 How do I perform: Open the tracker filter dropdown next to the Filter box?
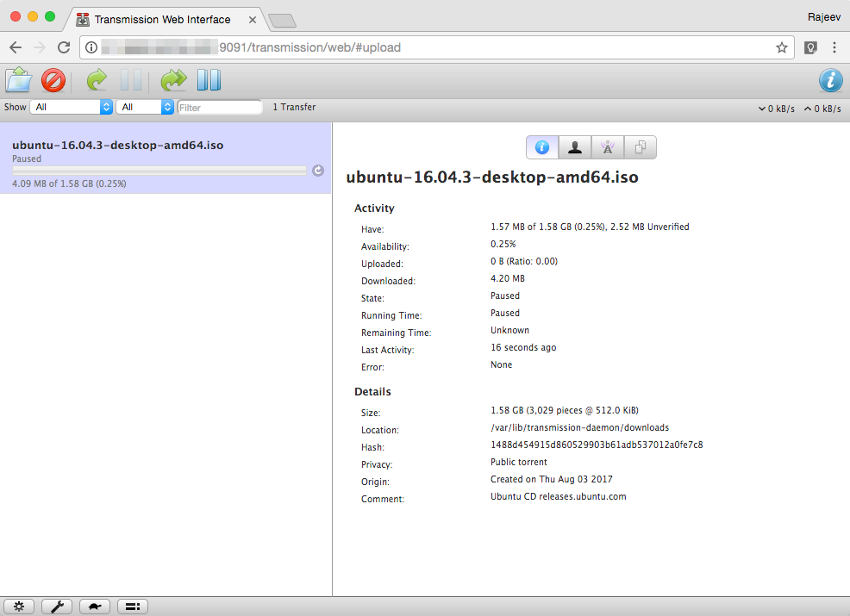pyautogui.click(x=145, y=107)
